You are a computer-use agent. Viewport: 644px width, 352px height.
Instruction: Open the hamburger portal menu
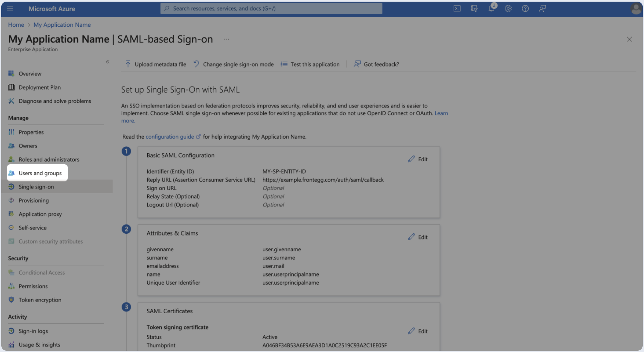click(x=10, y=8)
